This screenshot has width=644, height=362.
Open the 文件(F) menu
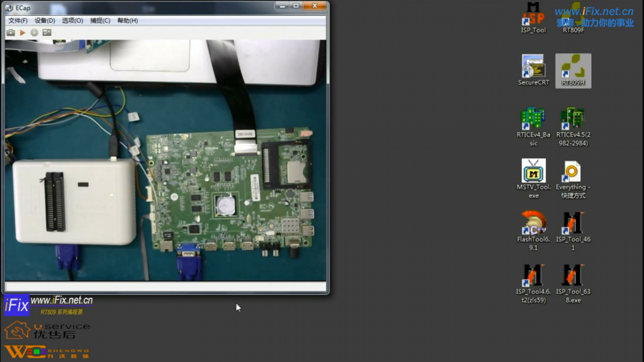coord(18,21)
